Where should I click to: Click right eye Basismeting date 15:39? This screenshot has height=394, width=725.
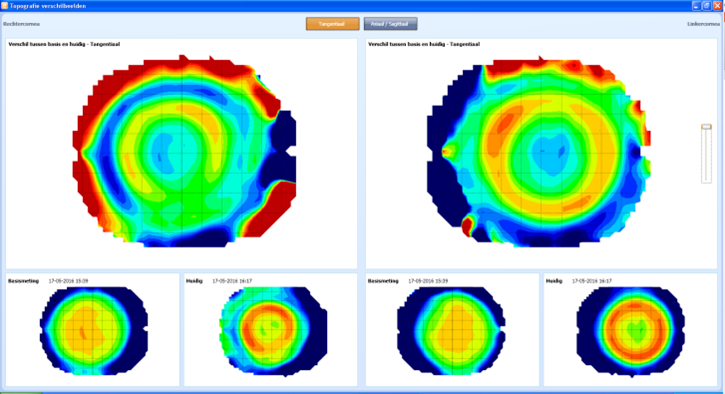(x=68, y=281)
